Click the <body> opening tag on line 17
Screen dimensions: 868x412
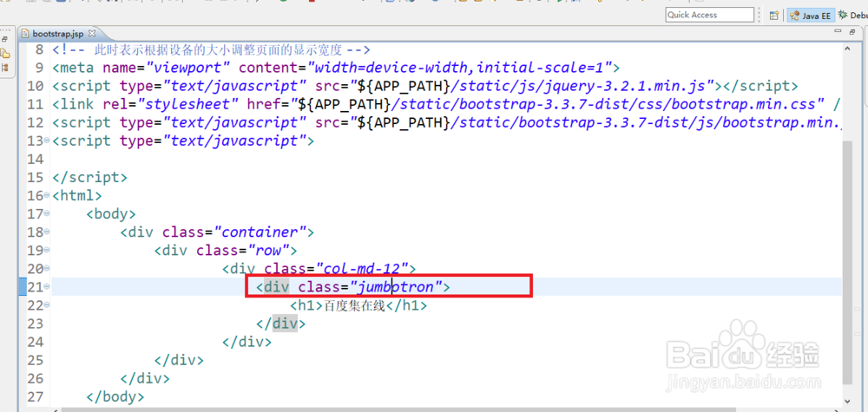click(111, 214)
